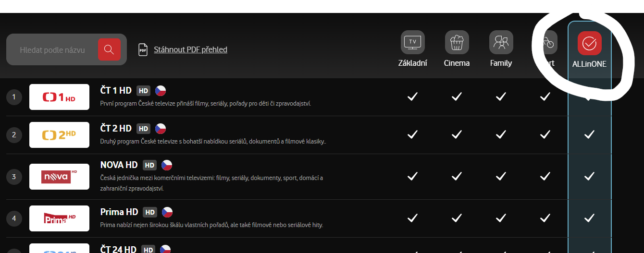Click the Základní checkmark for ČT 1 HD
644x253 pixels.
click(412, 96)
